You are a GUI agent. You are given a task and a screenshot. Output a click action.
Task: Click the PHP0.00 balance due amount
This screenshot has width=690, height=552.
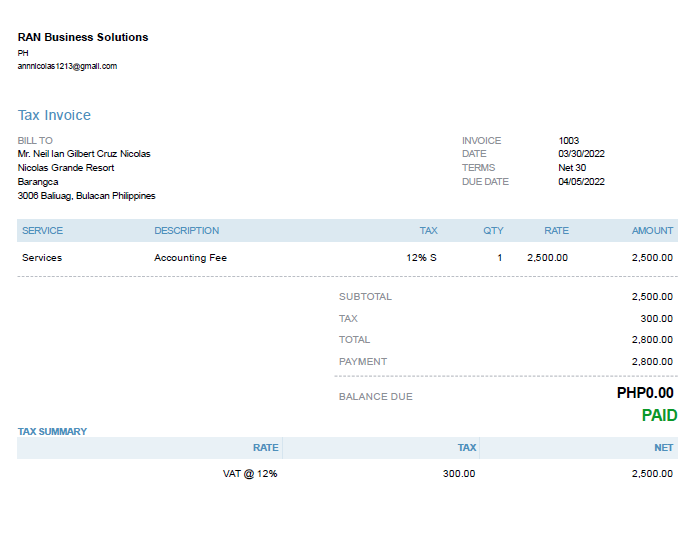(645, 393)
